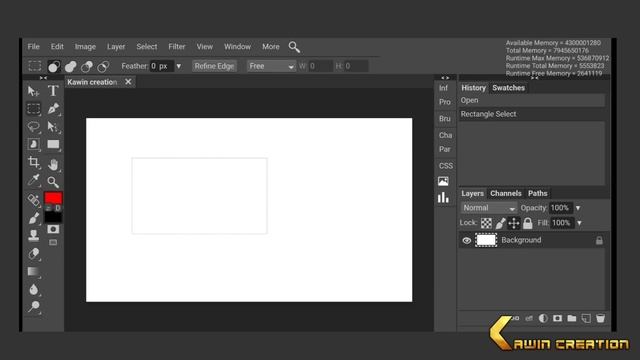Select the Gradient tool
The height and width of the screenshot is (360, 640).
33,271
